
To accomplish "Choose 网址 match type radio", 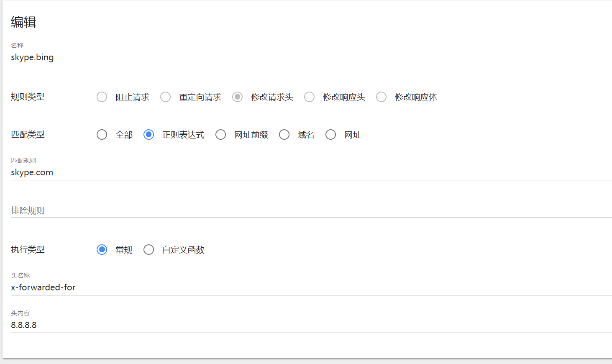I will click(x=330, y=135).
